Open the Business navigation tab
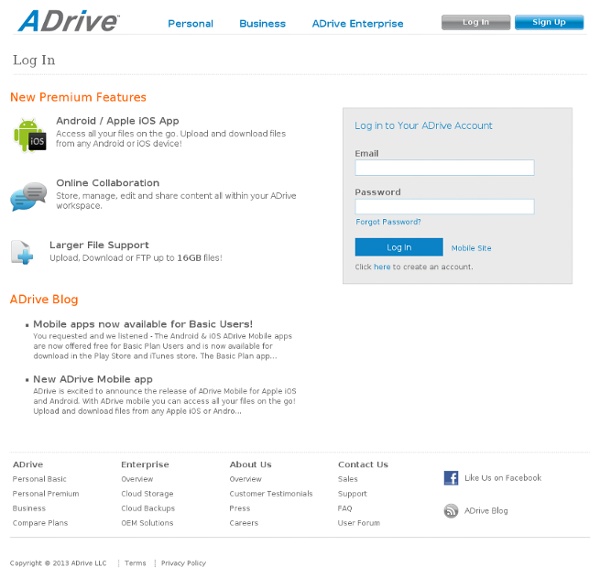 pyautogui.click(x=262, y=23)
